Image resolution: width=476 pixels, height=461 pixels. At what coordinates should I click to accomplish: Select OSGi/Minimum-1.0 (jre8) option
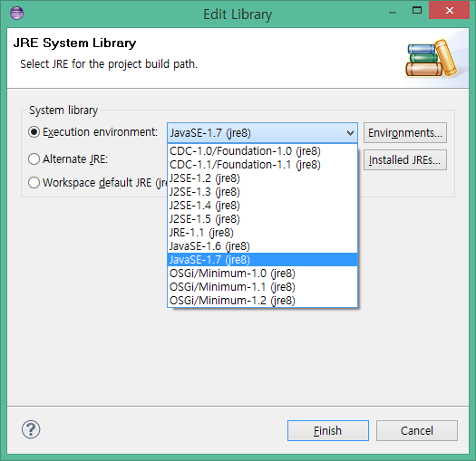(x=262, y=274)
